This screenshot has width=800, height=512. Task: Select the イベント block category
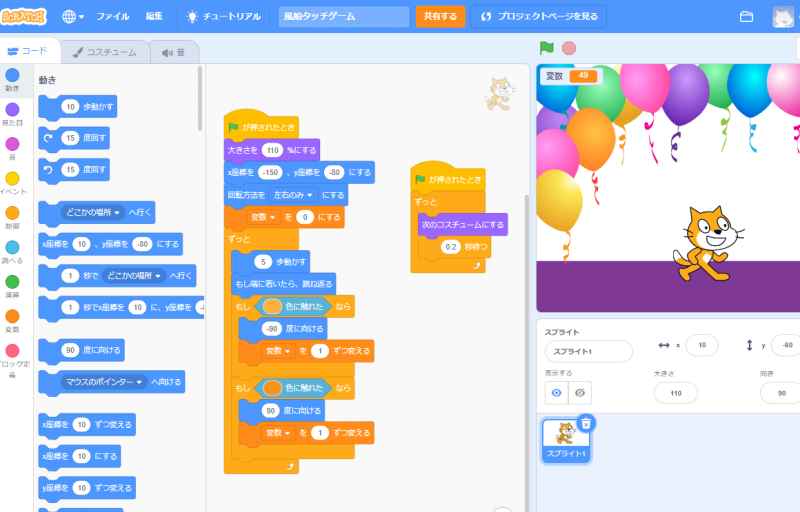click(x=12, y=183)
